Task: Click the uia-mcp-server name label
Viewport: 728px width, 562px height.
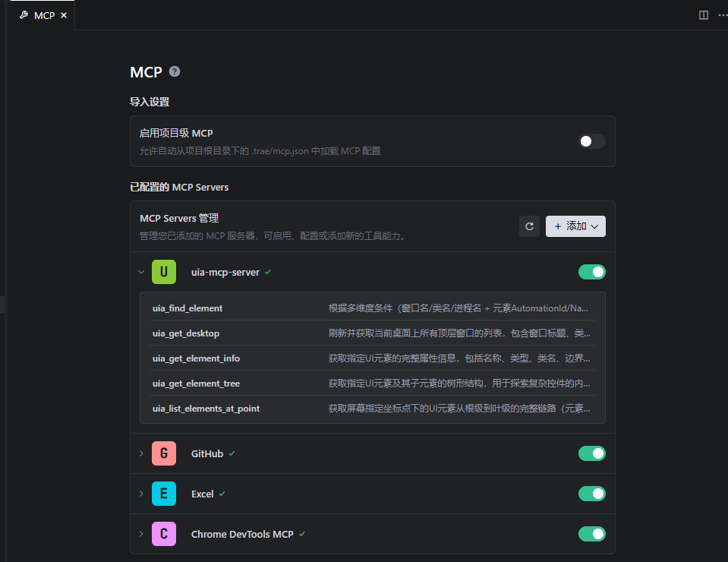Action: tap(225, 272)
